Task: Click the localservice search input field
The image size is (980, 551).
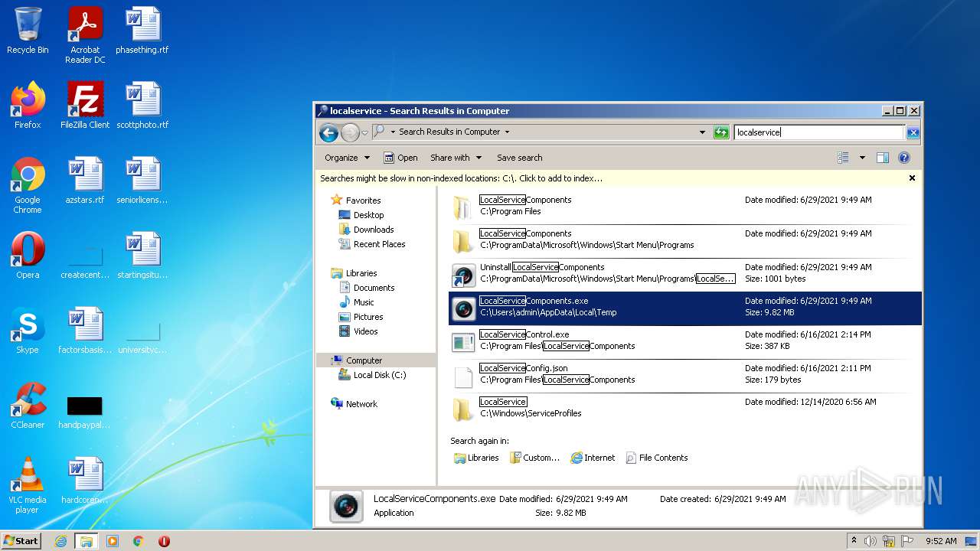Action: [818, 132]
